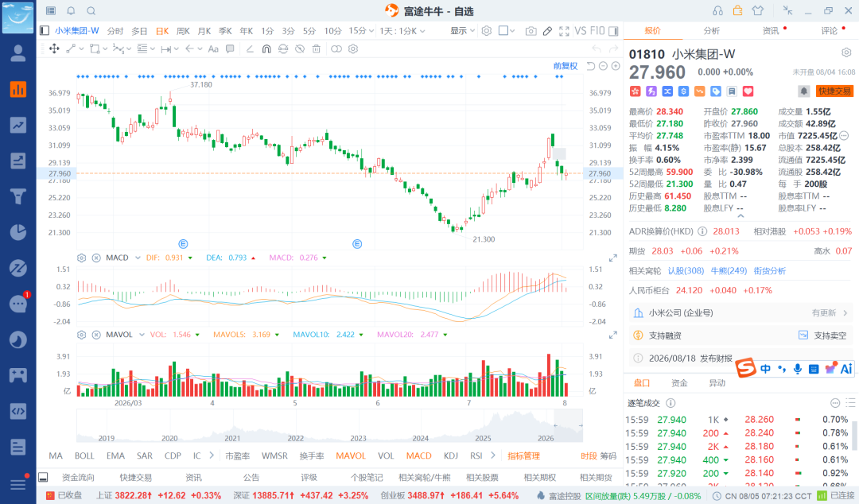The image size is (859, 504).
Task: Open the code API icon in sidebar
Action: 18,411
